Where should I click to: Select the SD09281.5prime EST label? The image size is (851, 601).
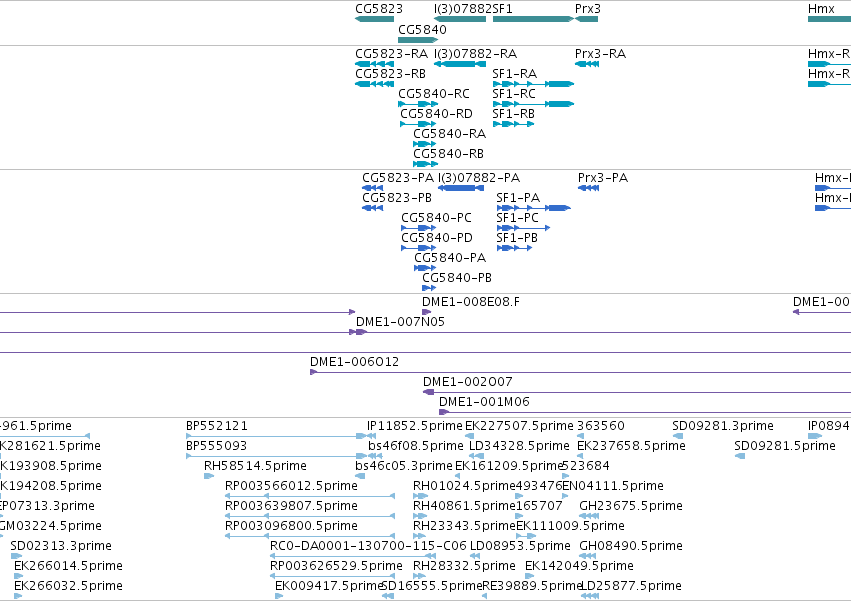(x=785, y=447)
